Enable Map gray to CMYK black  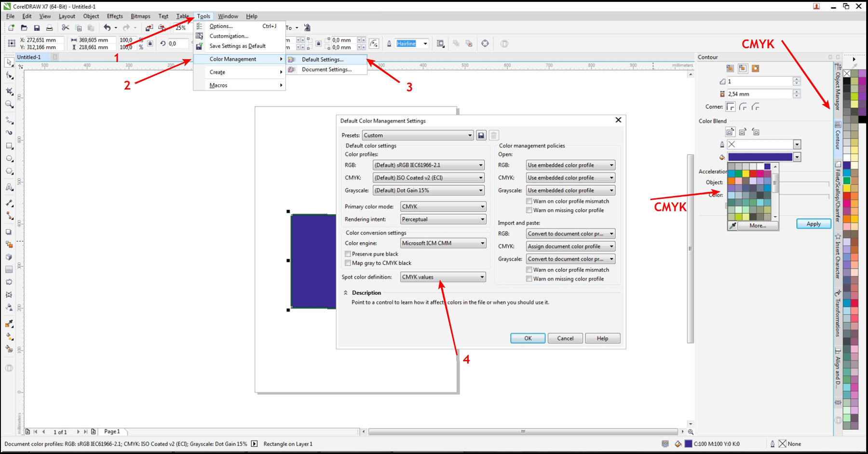pos(348,263)
